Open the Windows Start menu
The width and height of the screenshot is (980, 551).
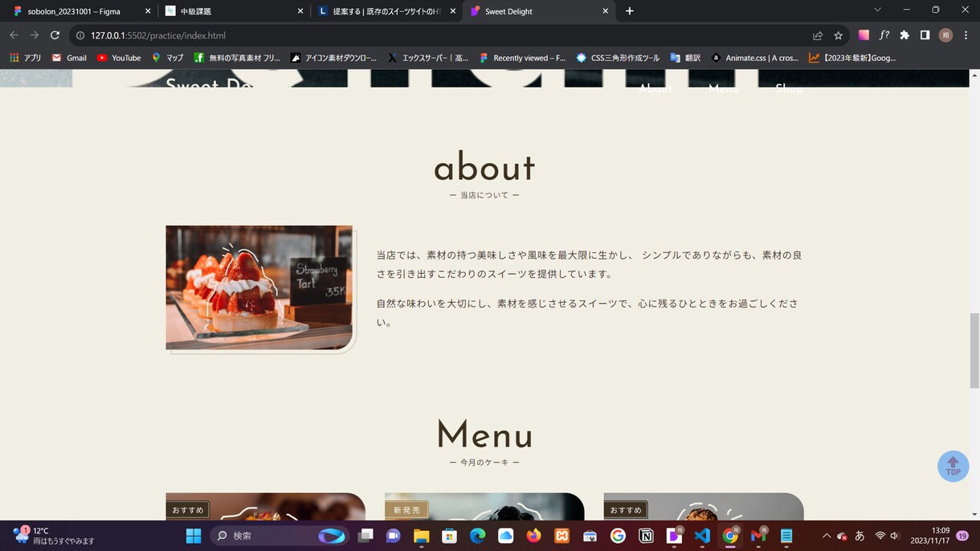click(194, 536)
